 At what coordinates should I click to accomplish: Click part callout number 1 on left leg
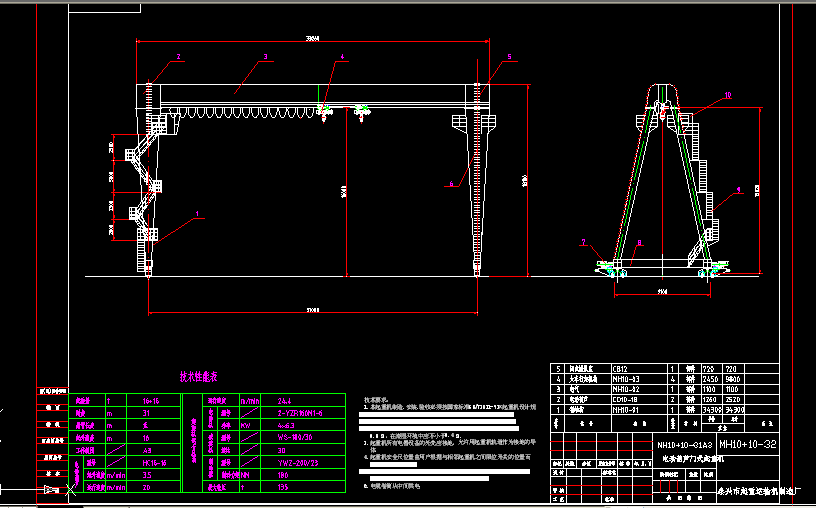(197, 213)
